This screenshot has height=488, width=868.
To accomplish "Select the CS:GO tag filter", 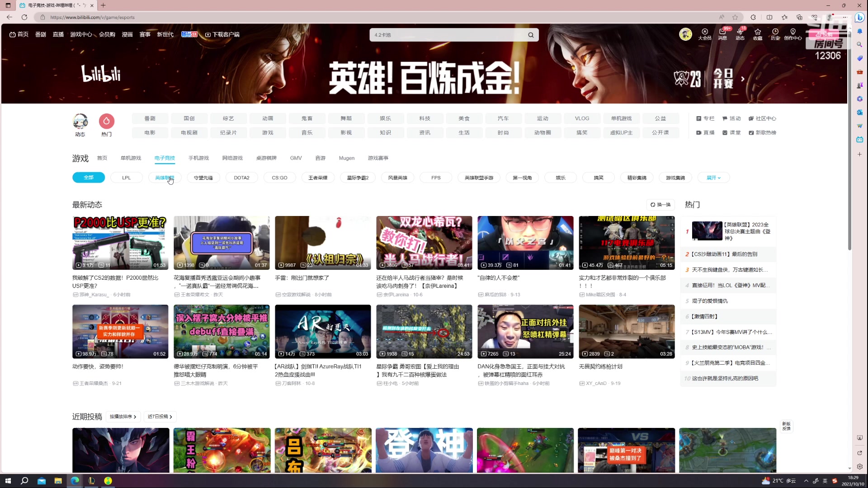I will tap(279, 178).
